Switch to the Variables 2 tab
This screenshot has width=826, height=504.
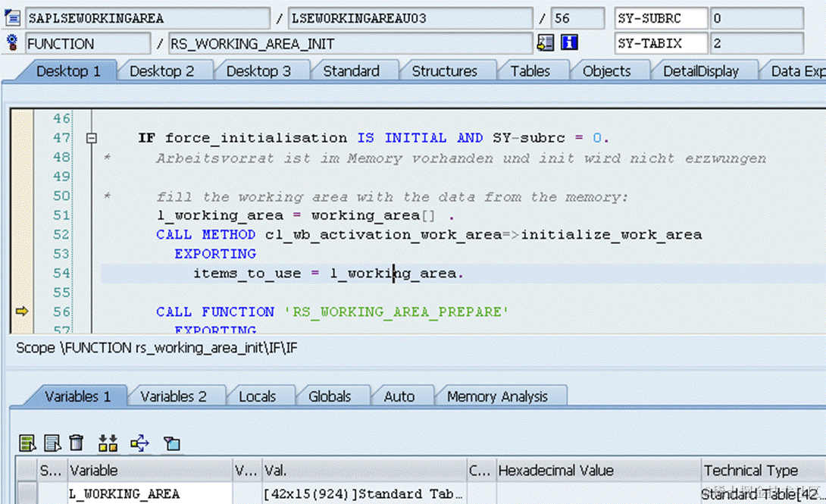click(x=174, y=396)
